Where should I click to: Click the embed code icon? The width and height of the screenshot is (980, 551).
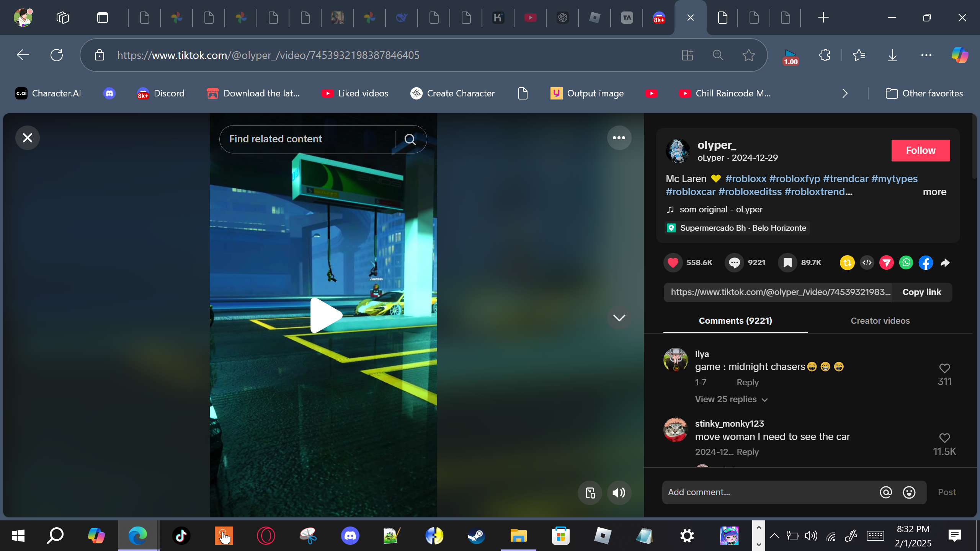click(x=867, y=262)
